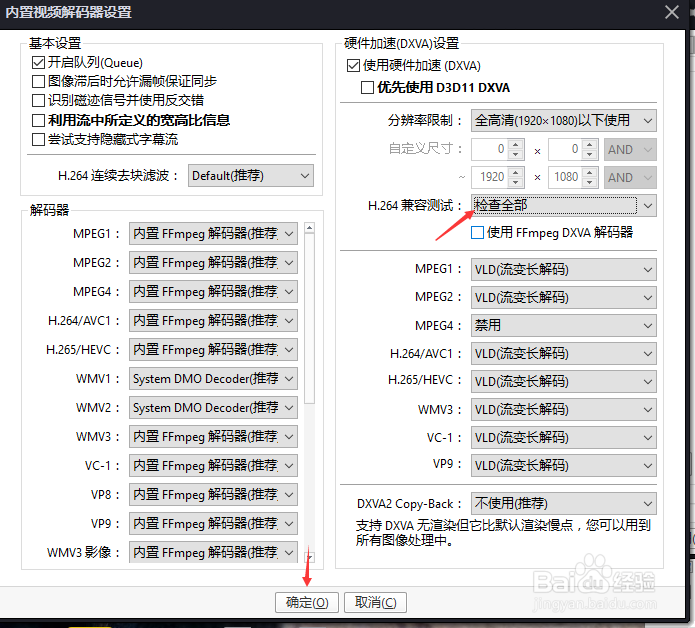Open H.264/AVC1 software decoder dropdown
This screenshot has width=695, height=628.
[x=213, y=321]
